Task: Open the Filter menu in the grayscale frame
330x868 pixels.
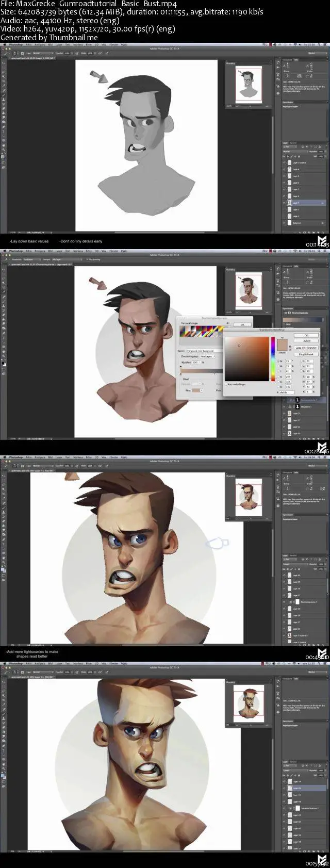Action: click(89, 44)
